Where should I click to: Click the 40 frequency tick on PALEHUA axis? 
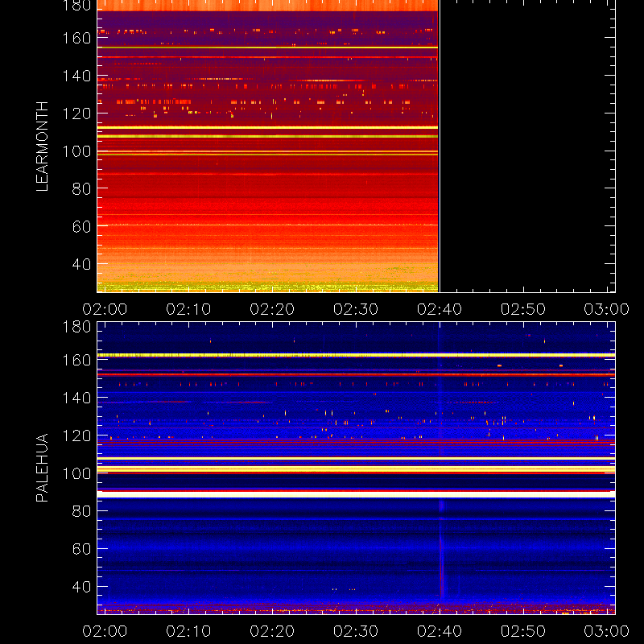[x=81, y=587]
